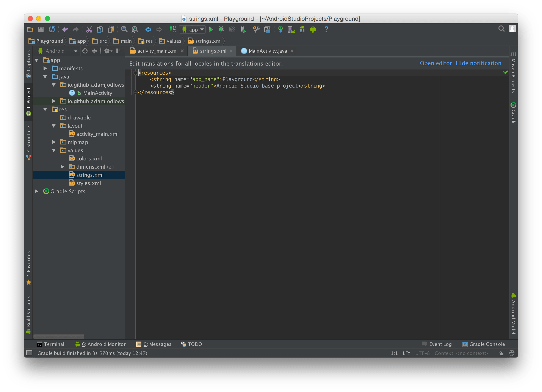Toggle the tool window bars icon in status bar

click(x=29, y=353)
